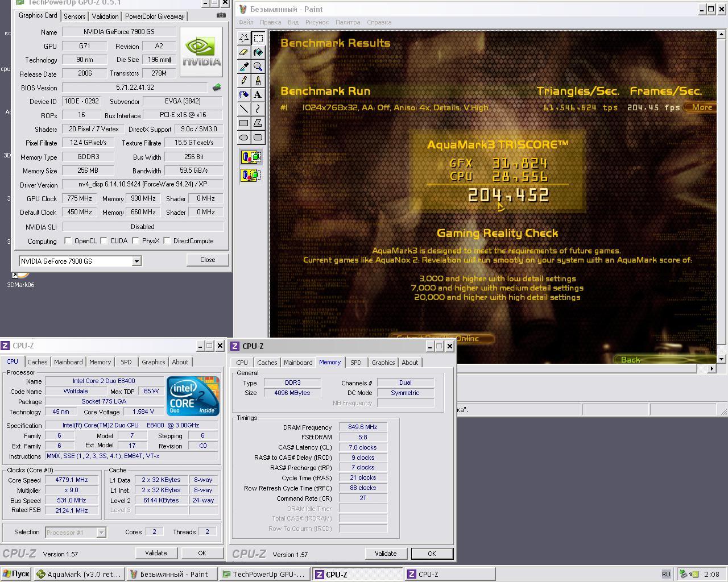Click Validate in the left CPU-Z window
Viewport: 728px width, 582px height.
(156, 553)
